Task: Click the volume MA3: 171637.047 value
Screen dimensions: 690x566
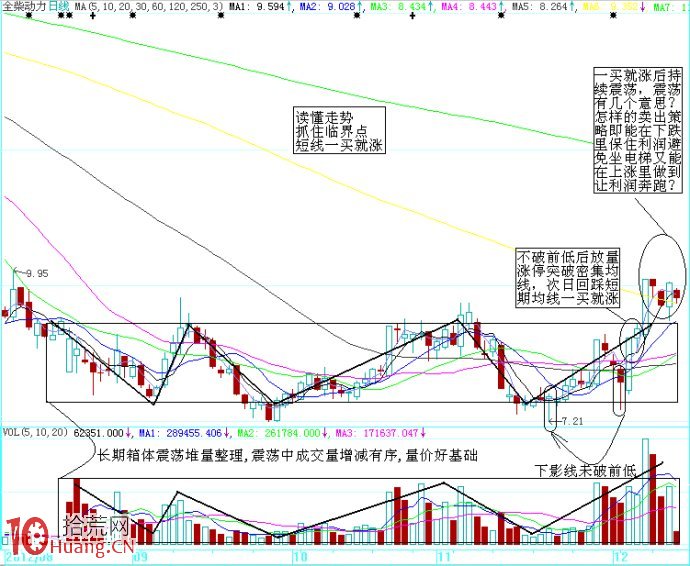Action: [x=377, y=433]
